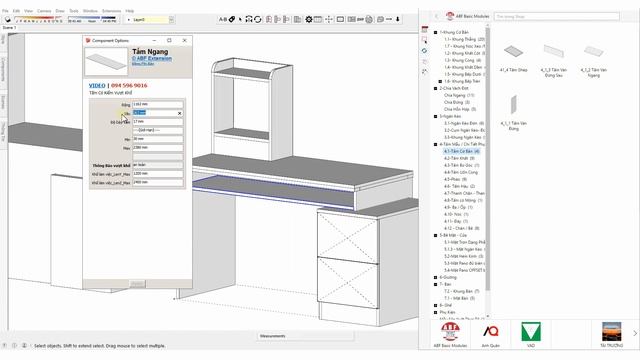Click the down arrow icon at toolbar end
640x360 pixels.
click(398, 19)
